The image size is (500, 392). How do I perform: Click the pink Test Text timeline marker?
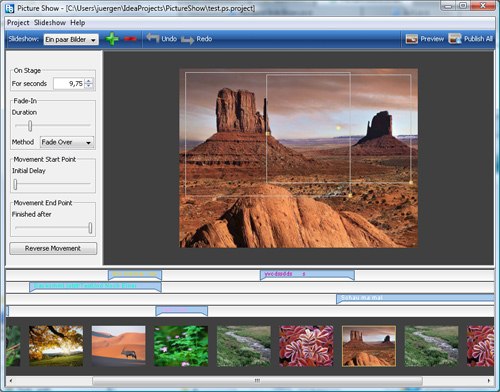[x=182, y=311]
